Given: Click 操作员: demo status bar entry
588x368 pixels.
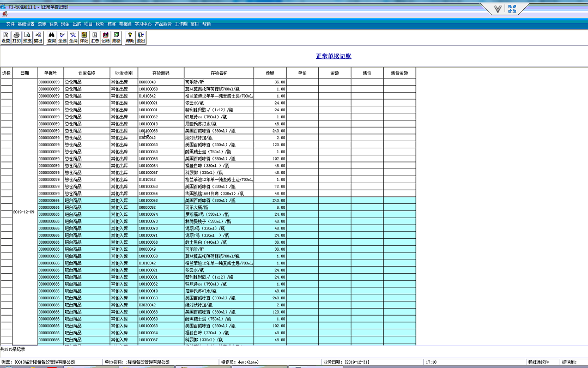Looking at the screenshot, I should pos(240,363).
